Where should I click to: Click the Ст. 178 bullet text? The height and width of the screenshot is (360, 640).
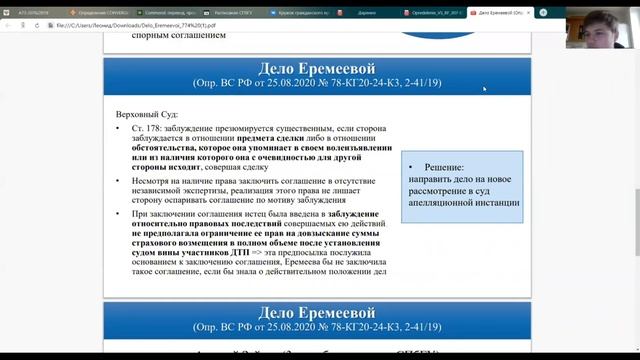pos(262,147)
